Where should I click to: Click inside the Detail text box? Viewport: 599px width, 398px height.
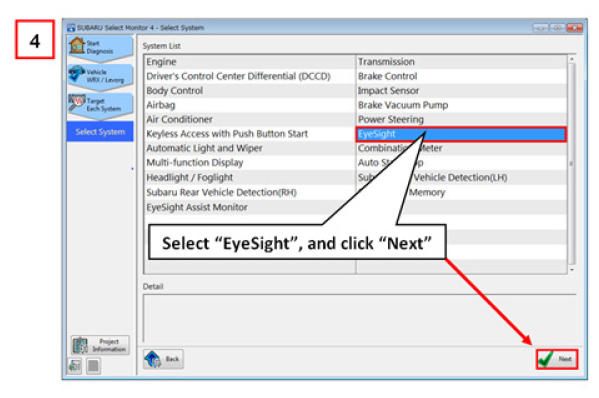click(x=359, y=318)
